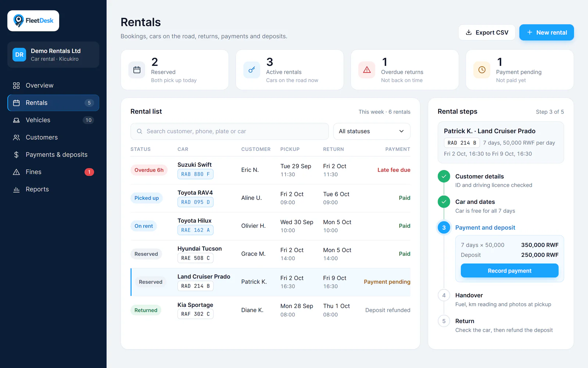Click plate RAE 508 C
The height and width of the screenshot is (368, 588).
[x=196, y=258]
